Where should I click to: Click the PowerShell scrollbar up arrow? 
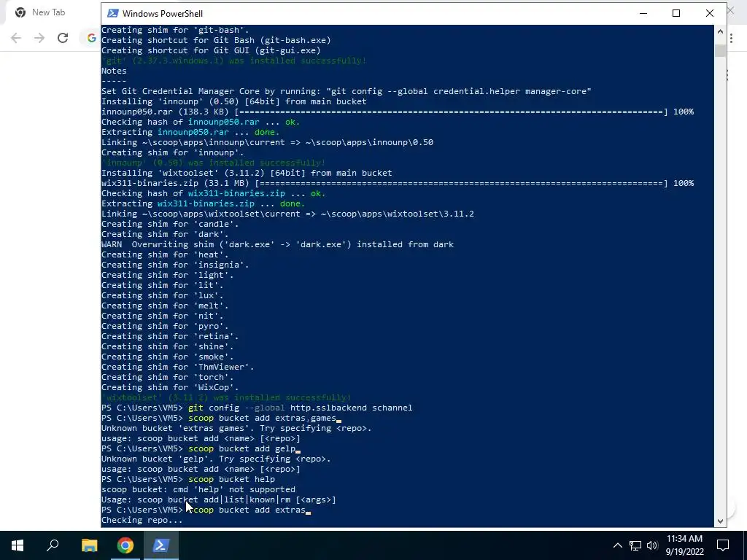(720, 31)
